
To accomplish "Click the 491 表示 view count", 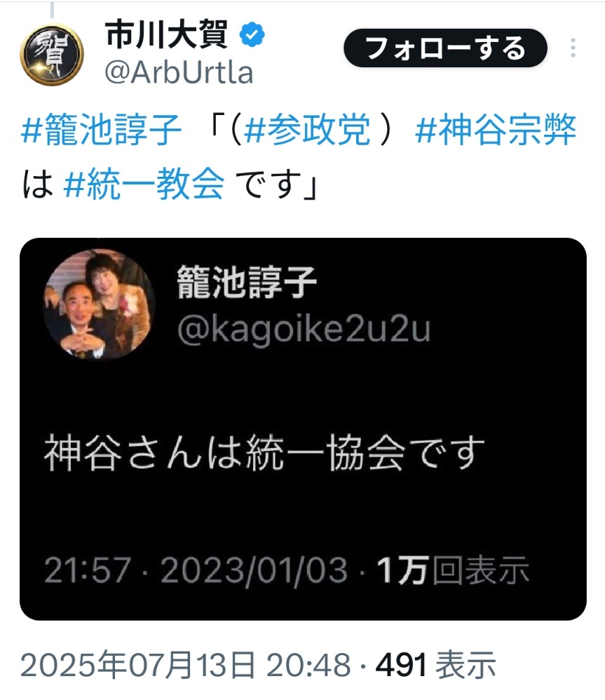I will (x=436, y=665).
